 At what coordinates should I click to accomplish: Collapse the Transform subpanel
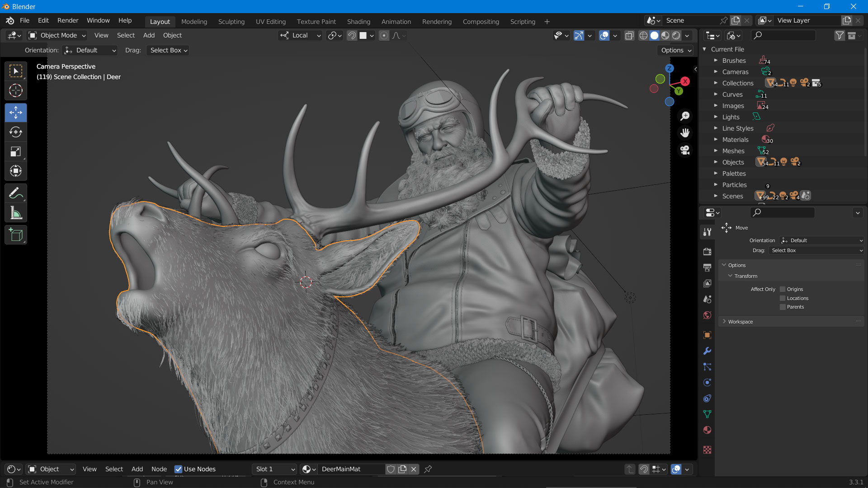730,276
